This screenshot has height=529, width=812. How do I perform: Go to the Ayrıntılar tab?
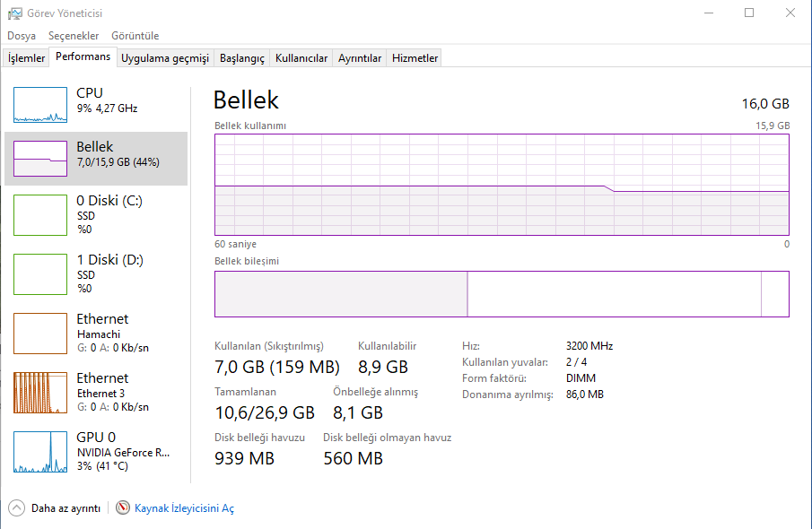pyautogui.click(x=360, y=58)
